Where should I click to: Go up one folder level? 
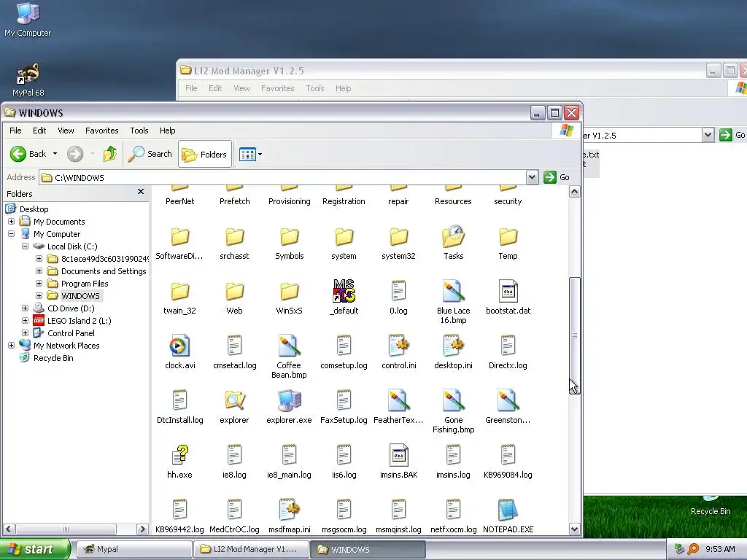110,154
